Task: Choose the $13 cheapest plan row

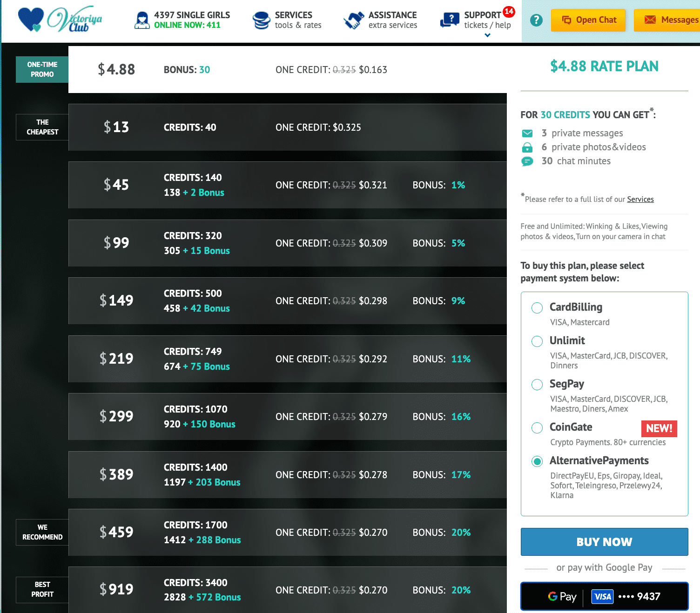Action: pos(288,127)
